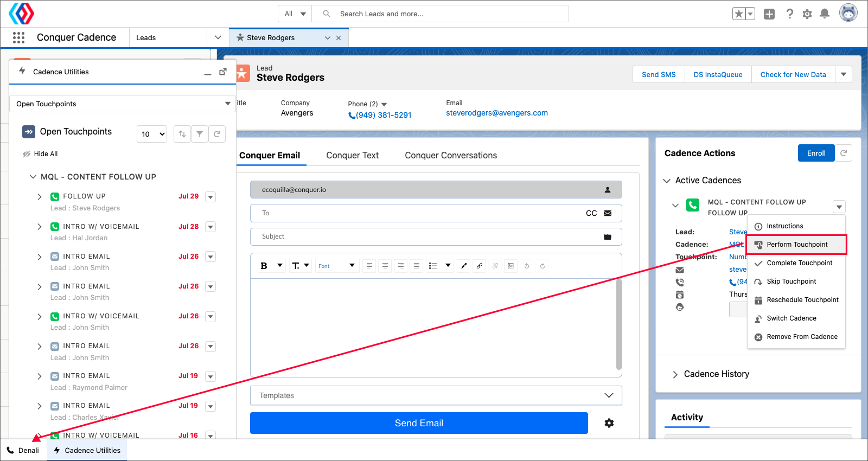Expand the Hal Jordan INTRO W/ VOICEMAIL touchpoint
This screenshot has width=868, height=461.
click(40, 227)
